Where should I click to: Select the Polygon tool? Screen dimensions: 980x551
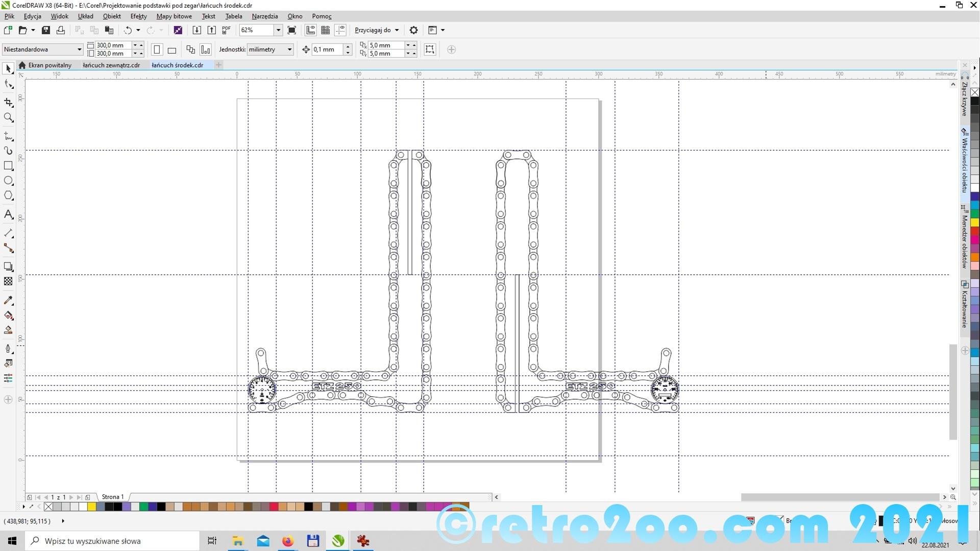pos(8,196)
